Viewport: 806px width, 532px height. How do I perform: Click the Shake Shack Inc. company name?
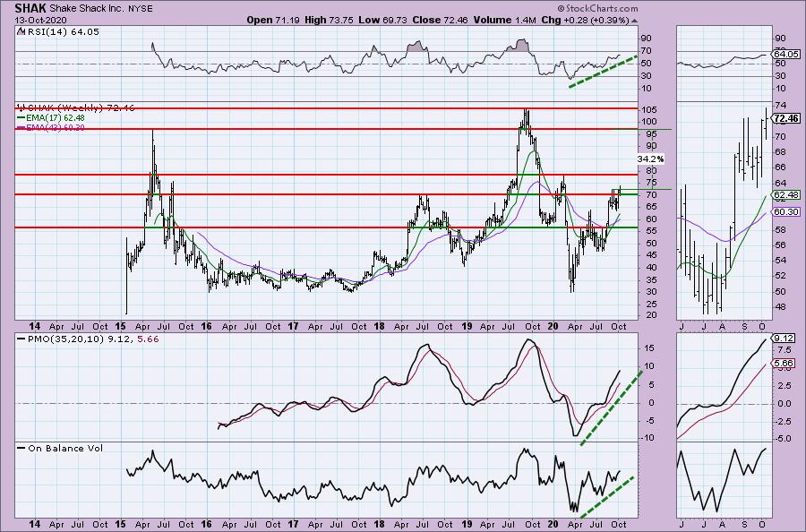coord(85,9)
